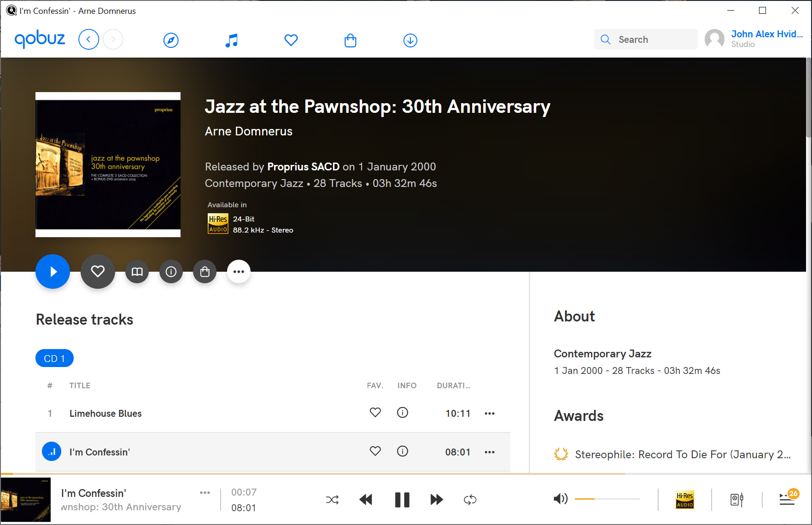This screenshot has height=525, width=812.
Task: Click the DURATI... column header
Action: pyautogui.click(x=454, y=385)
